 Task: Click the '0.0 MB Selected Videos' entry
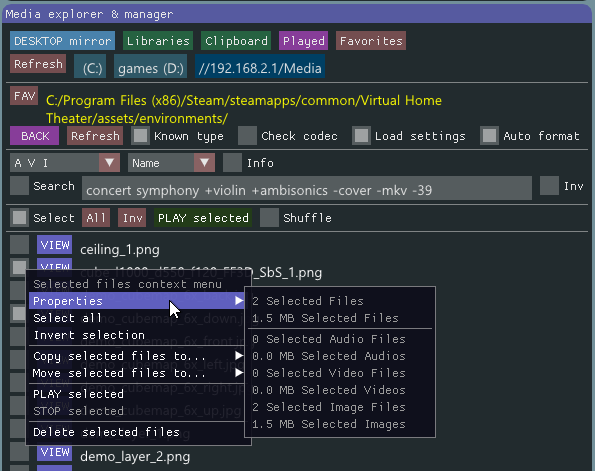pos(329,390)
